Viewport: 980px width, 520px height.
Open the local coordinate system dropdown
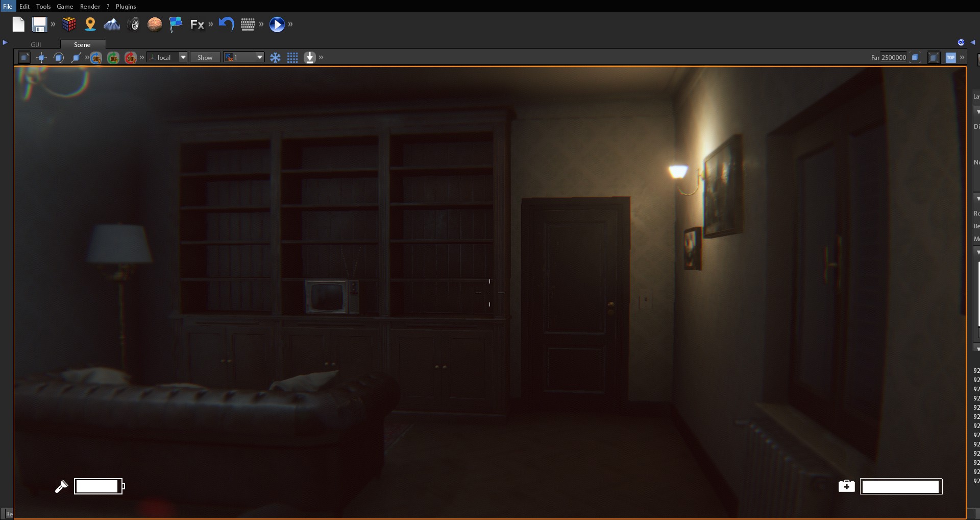183,57
